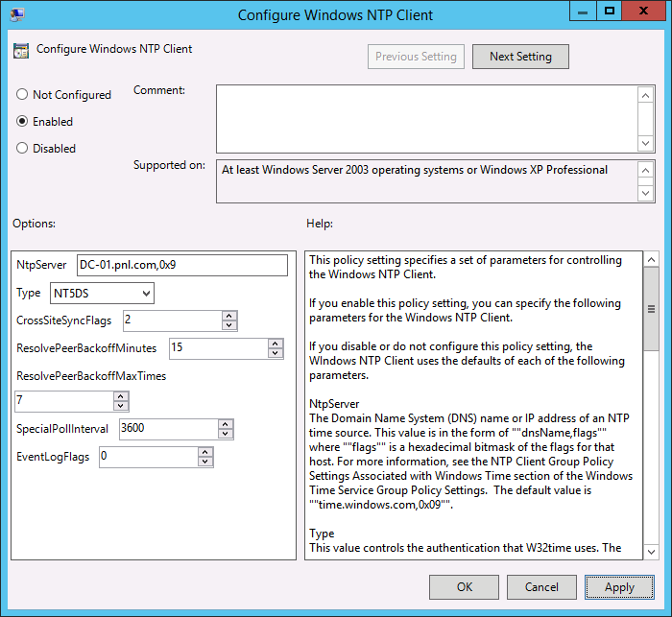Click the policy icon beside the Configure Windows NTP Client heading
Viewport: 672px width, 617px height.
[21, 50]
